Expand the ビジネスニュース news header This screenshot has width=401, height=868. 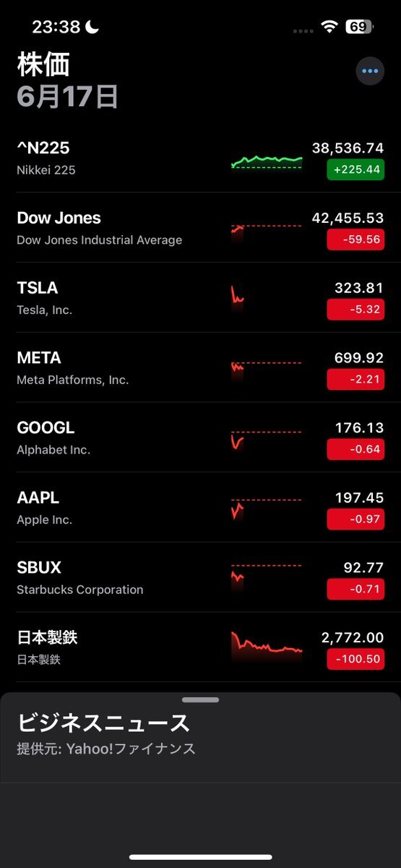pyautogui.click(x=103, y=723)
